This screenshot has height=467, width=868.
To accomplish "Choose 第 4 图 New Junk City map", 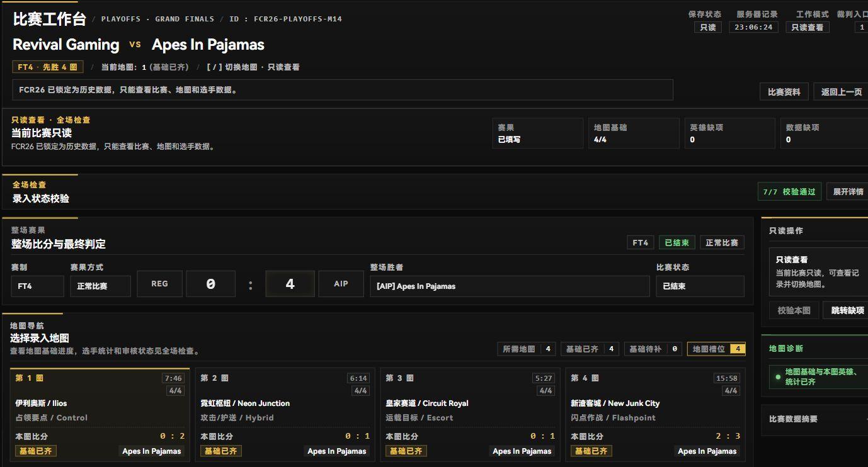I will [655, 414].
